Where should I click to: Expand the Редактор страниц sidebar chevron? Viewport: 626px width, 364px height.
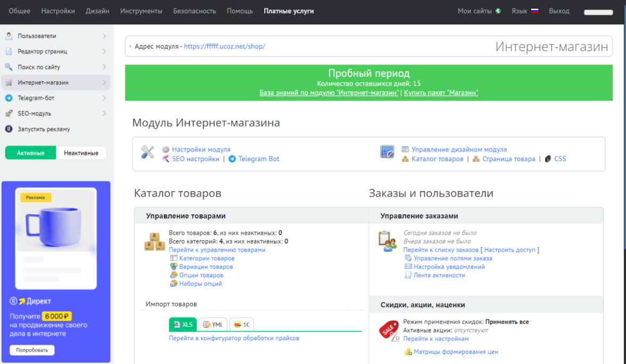coord(104,52)
